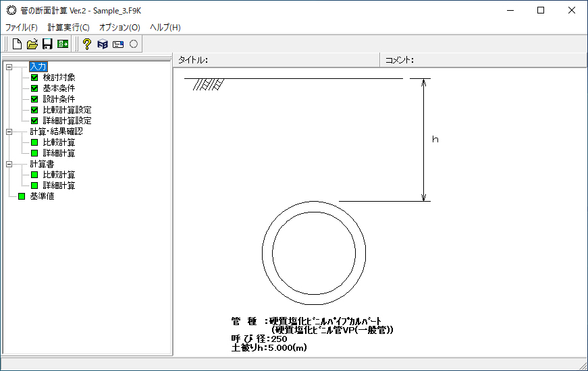Click the green square beside 基準値

coord(22,196)
